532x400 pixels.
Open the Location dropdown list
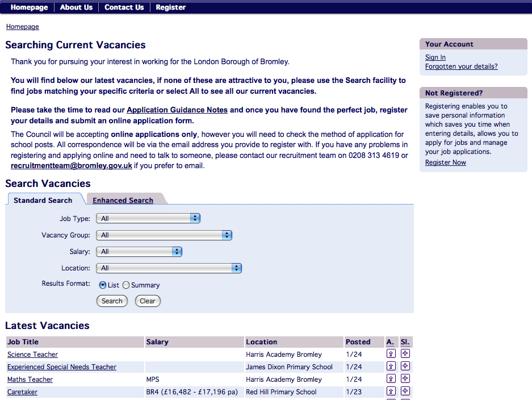pos(169,268)
